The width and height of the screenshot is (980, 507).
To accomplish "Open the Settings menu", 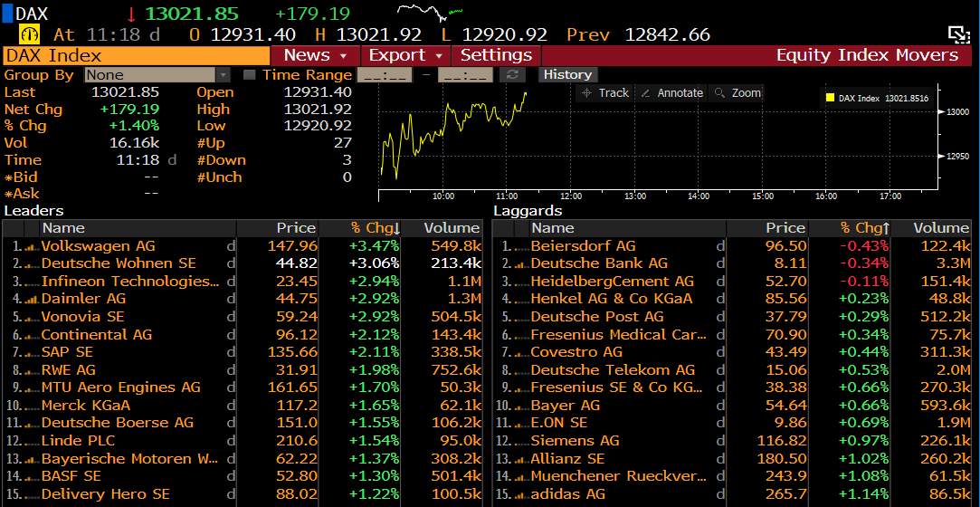I will pyautogui.click(x=496, y=55).
